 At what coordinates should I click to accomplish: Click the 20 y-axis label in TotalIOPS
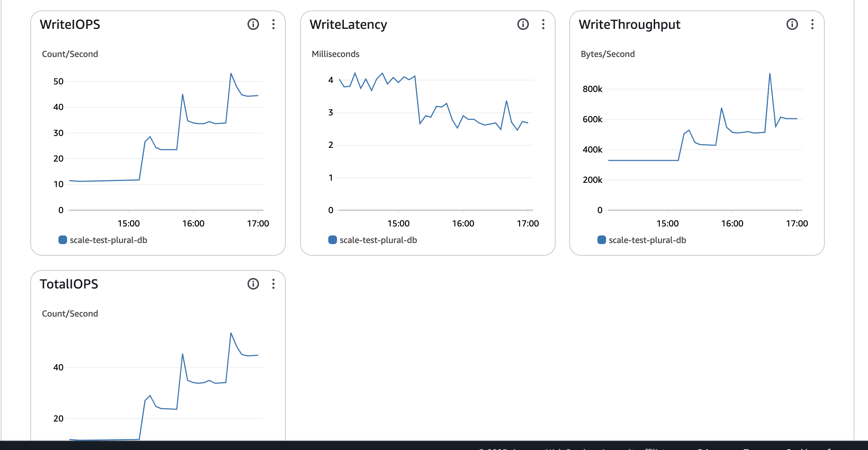[58, 419]
